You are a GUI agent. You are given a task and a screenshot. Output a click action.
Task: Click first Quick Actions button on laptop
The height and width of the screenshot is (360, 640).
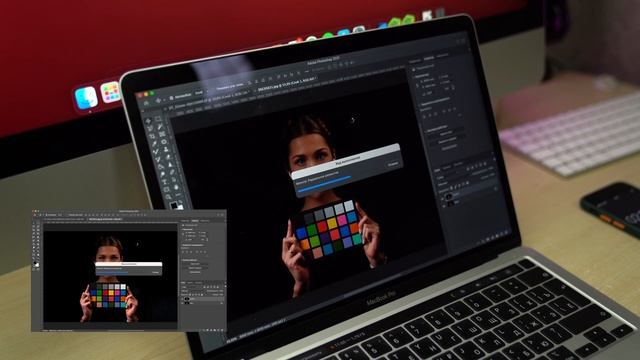pos(447,133)
